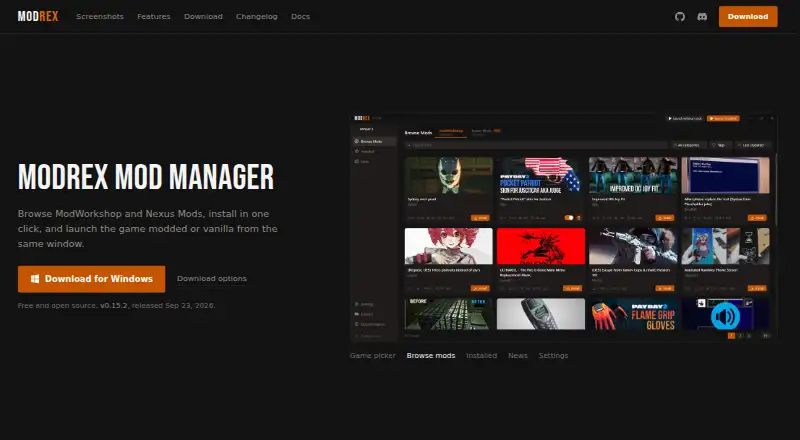Open the blue error screen thumbnail

pyautogui.click(x=726, y=175)
